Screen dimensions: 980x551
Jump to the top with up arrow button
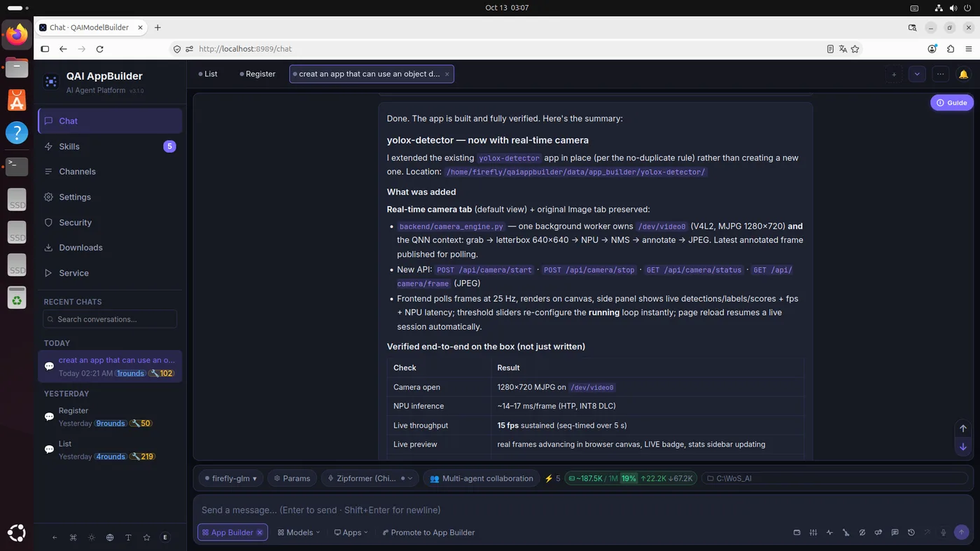point(963,428)
